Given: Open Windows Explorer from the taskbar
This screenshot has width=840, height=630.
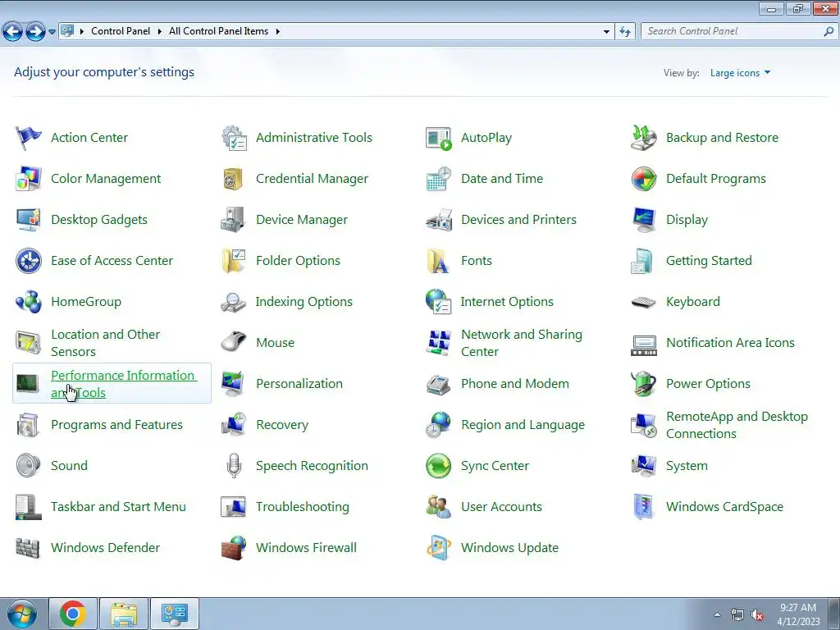Looking at the screenshot, I should tap(124, 614).
